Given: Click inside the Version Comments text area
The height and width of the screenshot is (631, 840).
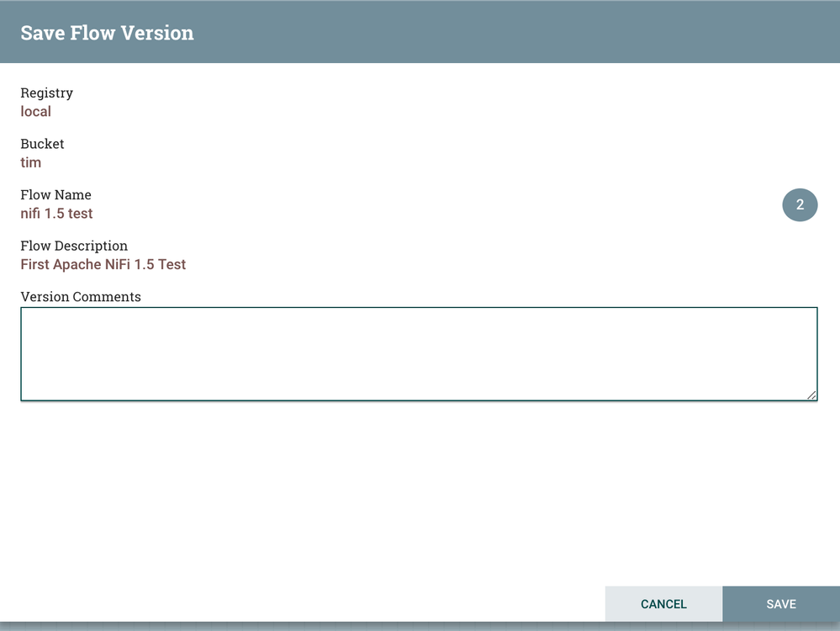Looking at the screenshot, I should (418, 353).
